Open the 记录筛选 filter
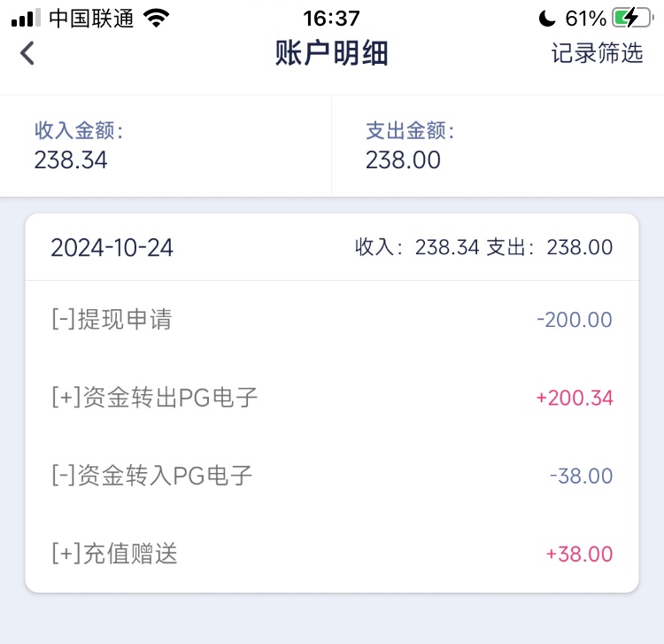 point(597,53)
